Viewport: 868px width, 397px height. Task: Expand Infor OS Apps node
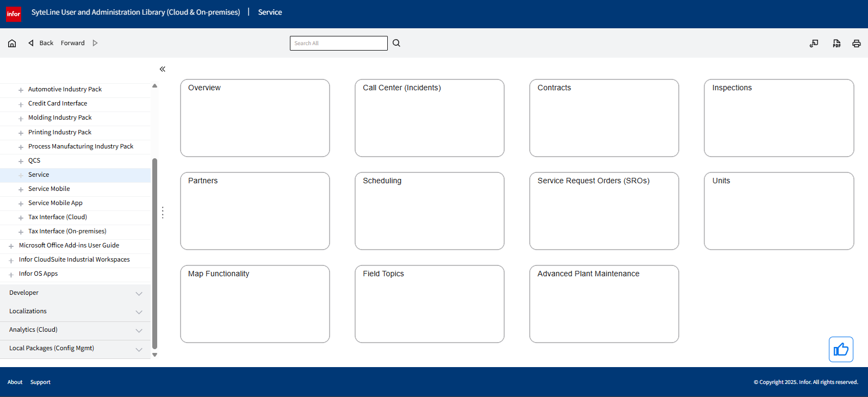pyautogui.click(x=11, y=275)
